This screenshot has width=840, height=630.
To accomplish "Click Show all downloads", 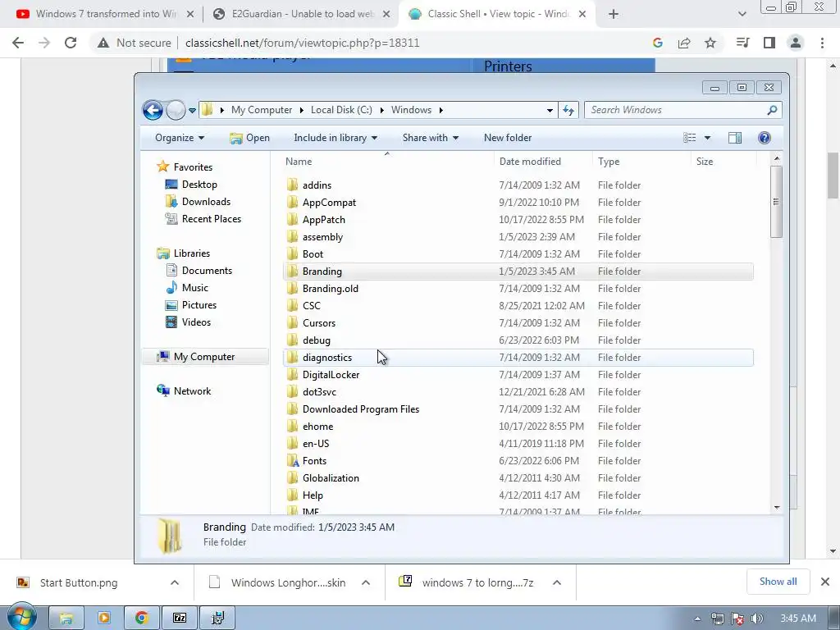I will [x=778, y=582].
